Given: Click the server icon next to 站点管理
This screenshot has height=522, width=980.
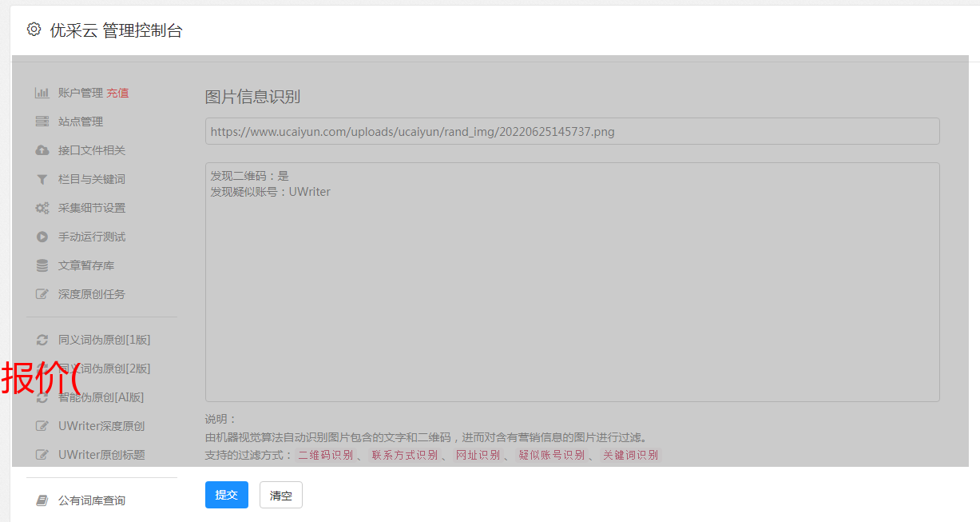Looking at the screenshot, I should [42, 122].
